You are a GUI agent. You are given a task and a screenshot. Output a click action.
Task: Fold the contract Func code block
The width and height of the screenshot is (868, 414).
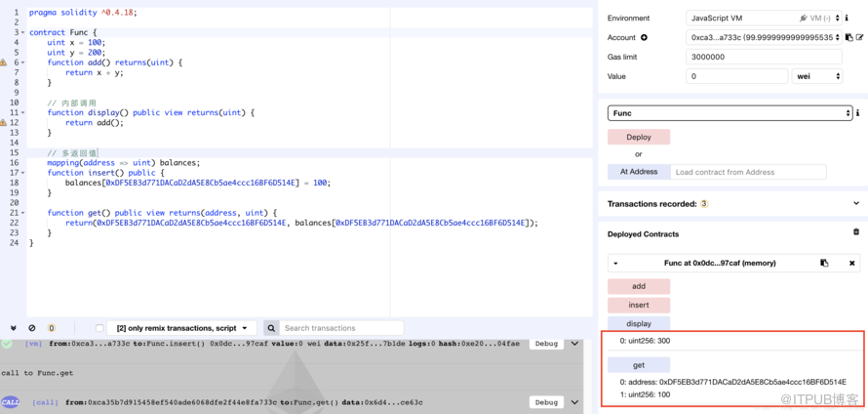pyautogui.click(x=23, y=33)
